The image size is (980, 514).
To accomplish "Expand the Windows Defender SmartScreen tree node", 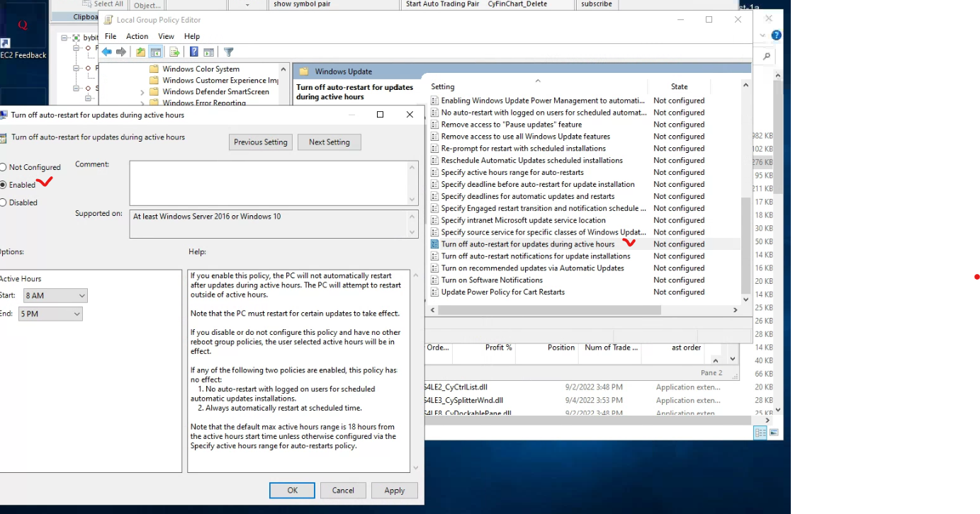I will tap(142, 92).
